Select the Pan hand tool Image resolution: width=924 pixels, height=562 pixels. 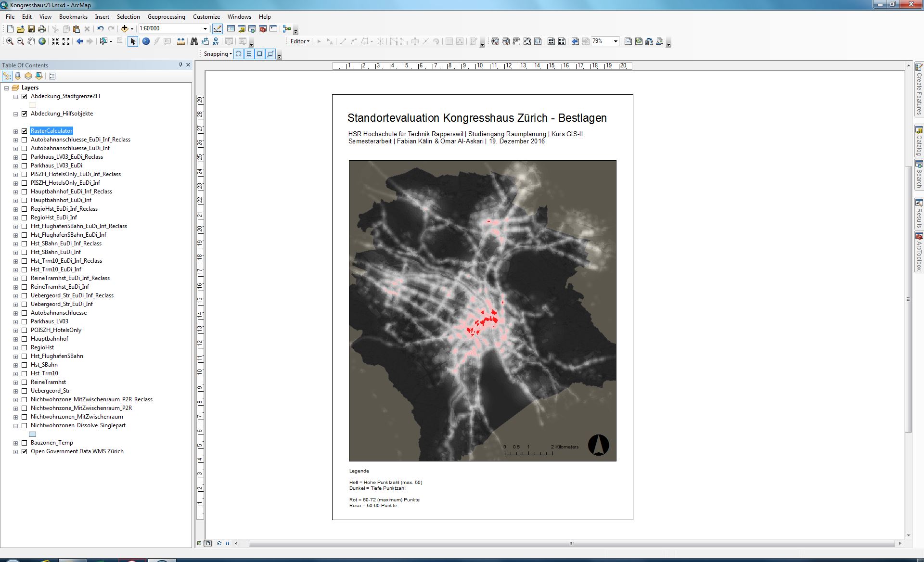click(x=31, y=41)
